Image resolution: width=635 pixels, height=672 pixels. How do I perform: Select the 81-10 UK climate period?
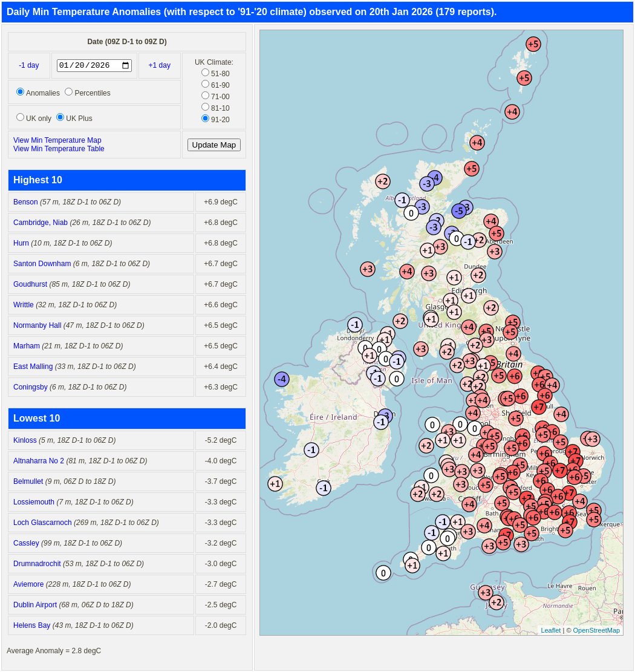pyautogui.click(x=205, y=106)
